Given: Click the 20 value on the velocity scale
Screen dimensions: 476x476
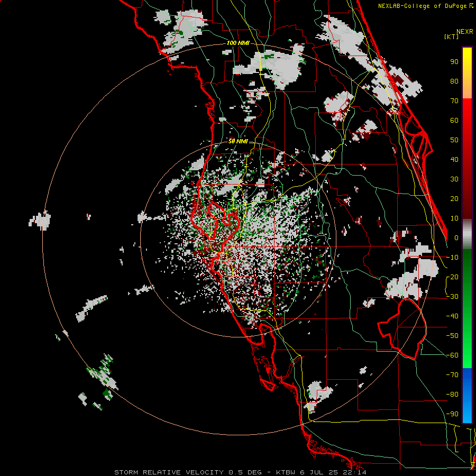Looking at the screenshot, I should pyautogui.click(x=454, y=198).
